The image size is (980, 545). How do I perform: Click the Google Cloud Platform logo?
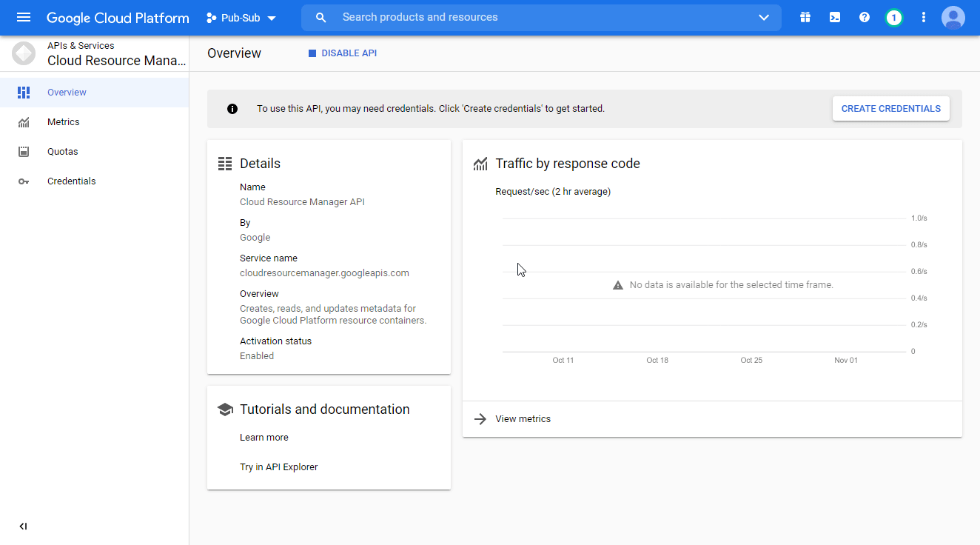(x=118, y=17)
